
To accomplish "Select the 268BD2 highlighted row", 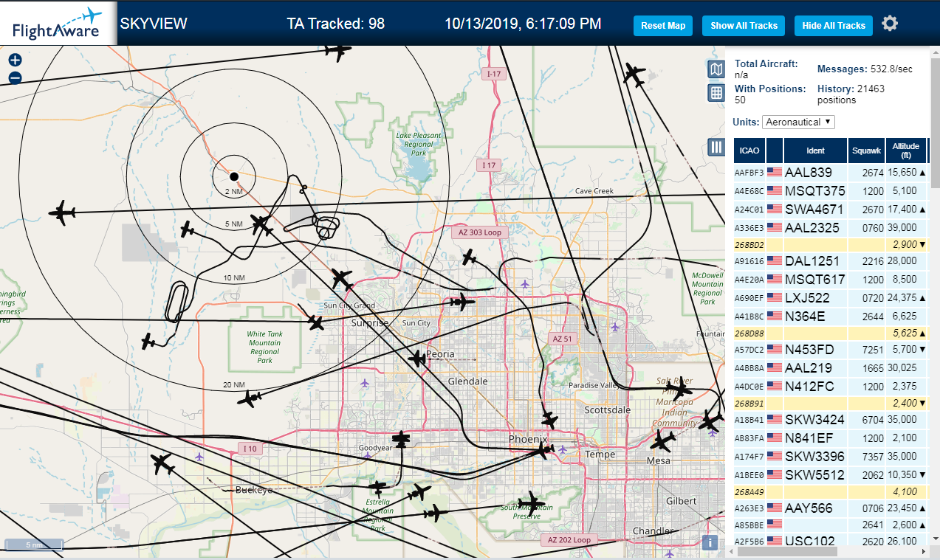I will (x=831, y=244).
